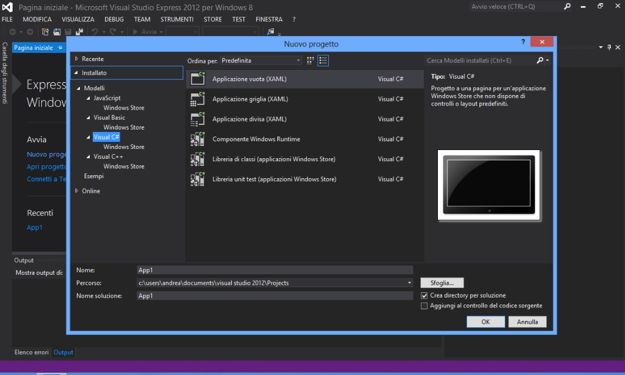This screenshot has height=375, width=625.
Task: Click the Nome text field
Action: click(275, 270)
